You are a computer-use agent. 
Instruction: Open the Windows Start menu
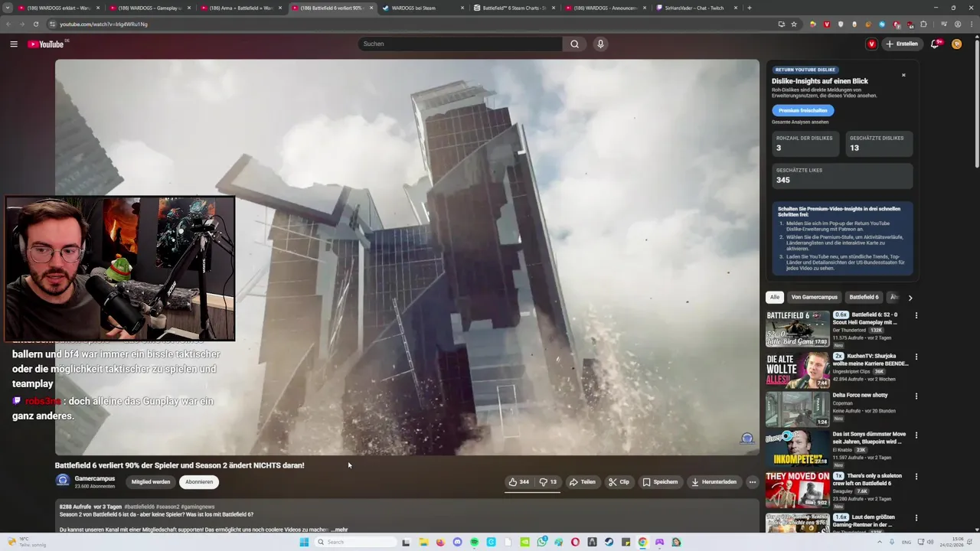pos(304,542)
